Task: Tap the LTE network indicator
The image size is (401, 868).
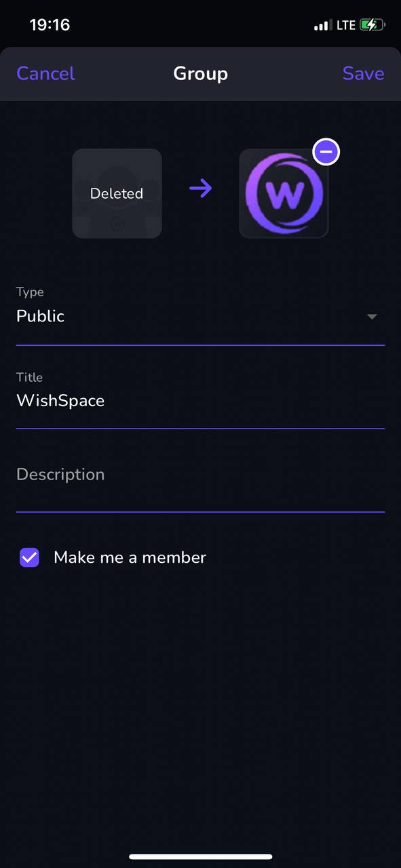Action: click(x=346, y=25)
